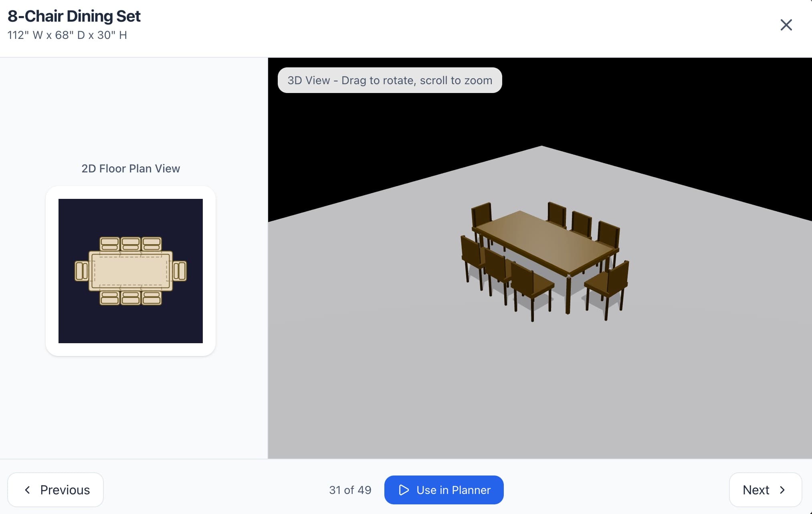
Task: Click the play icon inside Use in Planner
Action: click(x=404, y=490)
